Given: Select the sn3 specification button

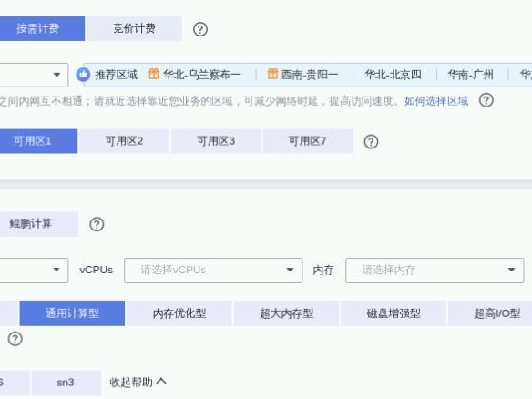Looking at the screenshot, I should pos(66,383).
